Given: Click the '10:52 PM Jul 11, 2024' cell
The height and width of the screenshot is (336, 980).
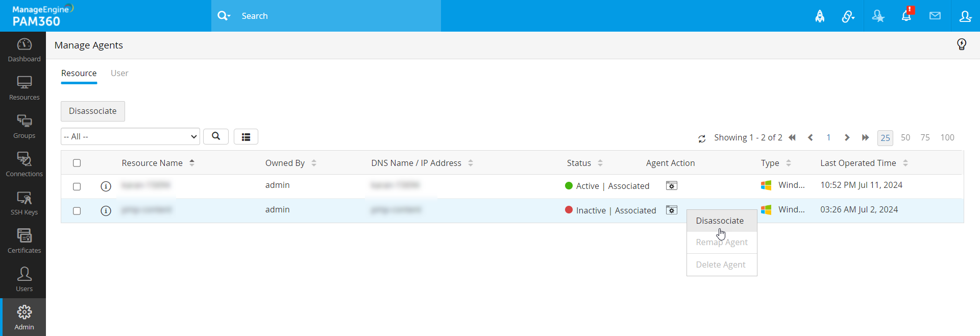Looking at the screenshot, I should tap(861, 185).
